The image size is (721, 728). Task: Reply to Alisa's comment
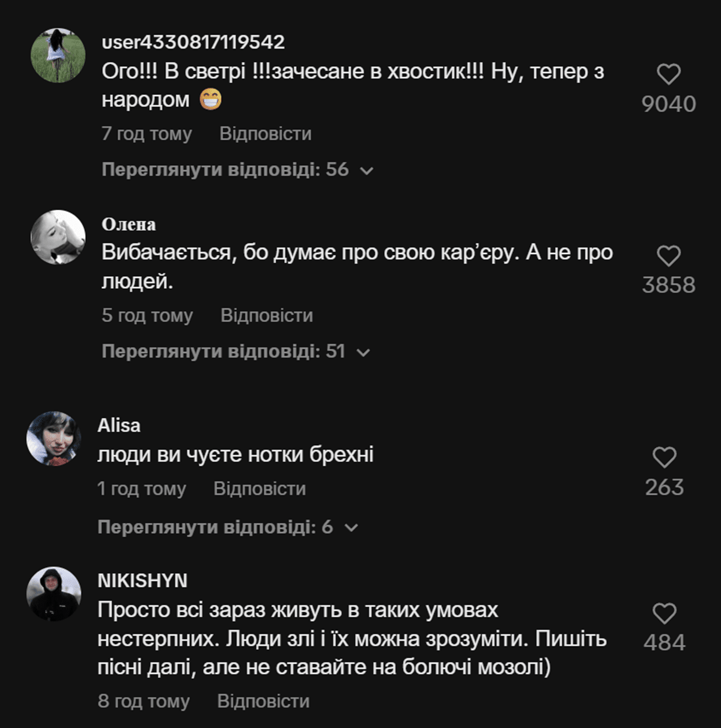pyautogui.click(x=260, y=489)
